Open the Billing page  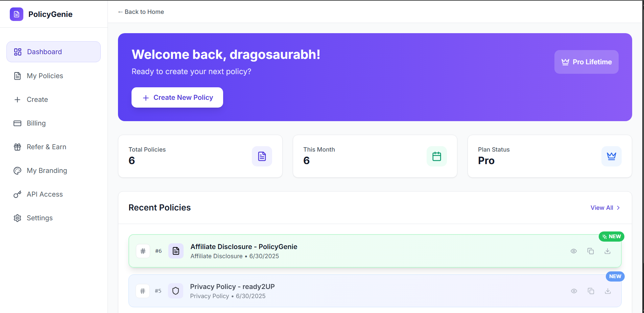pos(53,123)
